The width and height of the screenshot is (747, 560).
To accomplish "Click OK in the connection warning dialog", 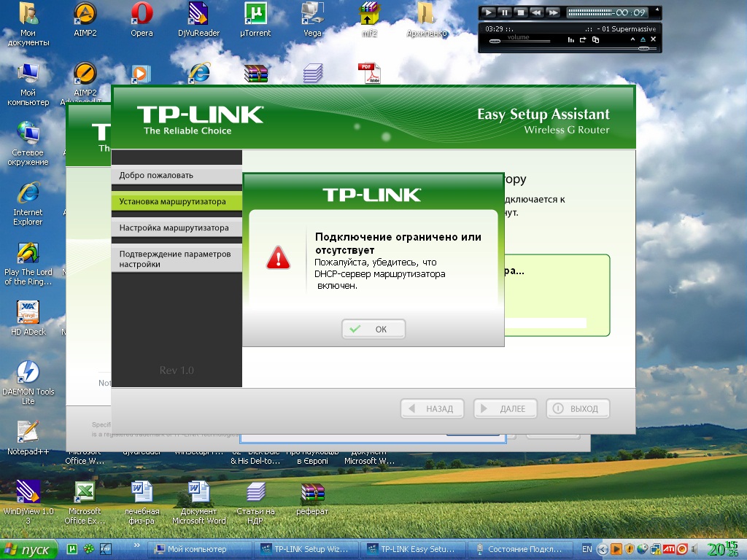I will [x=373, y=329].
